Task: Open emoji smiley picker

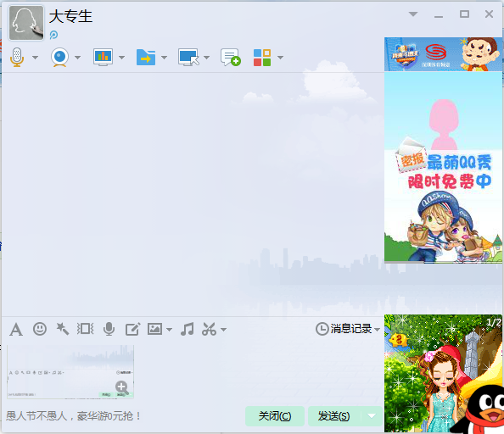Action: [40, 329]
